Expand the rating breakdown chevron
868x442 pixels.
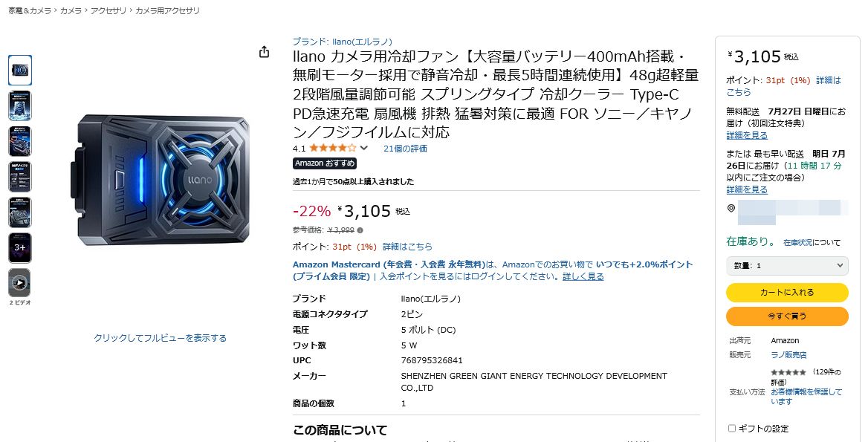point(364,149)
